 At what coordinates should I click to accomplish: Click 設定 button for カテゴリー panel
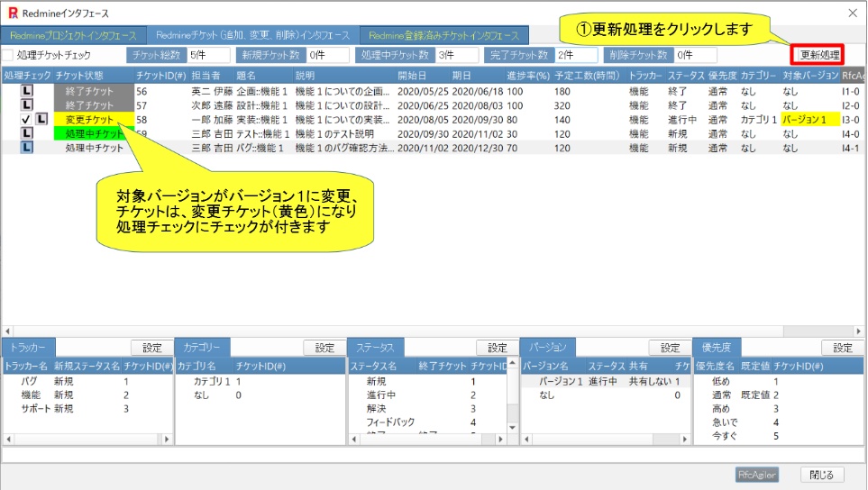tap(324, 348)
